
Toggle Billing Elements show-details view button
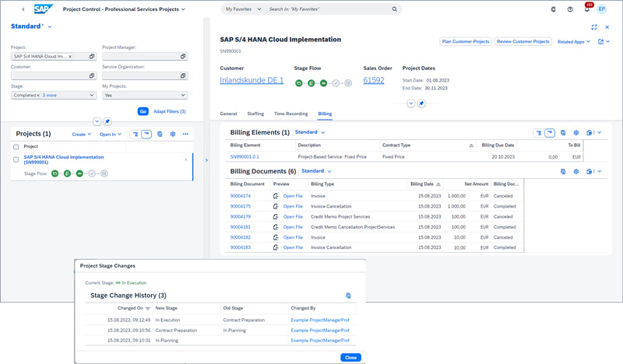(539, 132)
